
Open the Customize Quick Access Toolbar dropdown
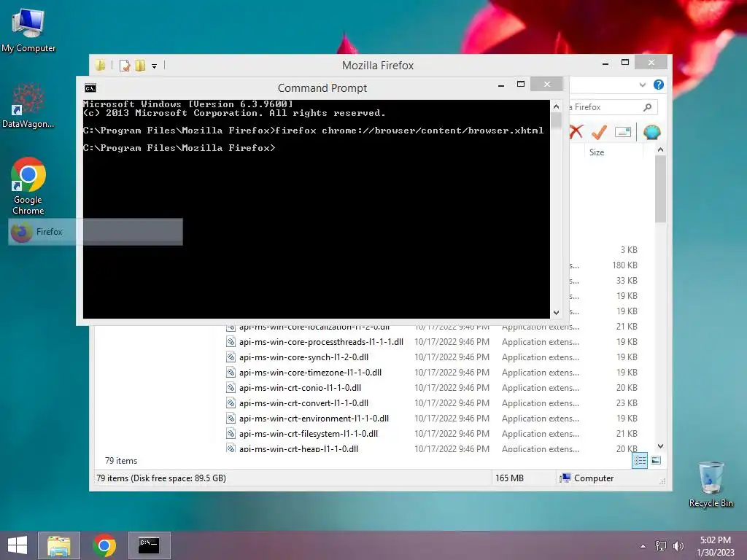click(155, 66)
